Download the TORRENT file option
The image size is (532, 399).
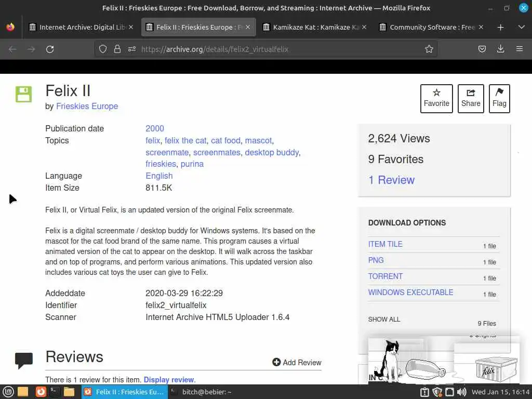[385, 276]
